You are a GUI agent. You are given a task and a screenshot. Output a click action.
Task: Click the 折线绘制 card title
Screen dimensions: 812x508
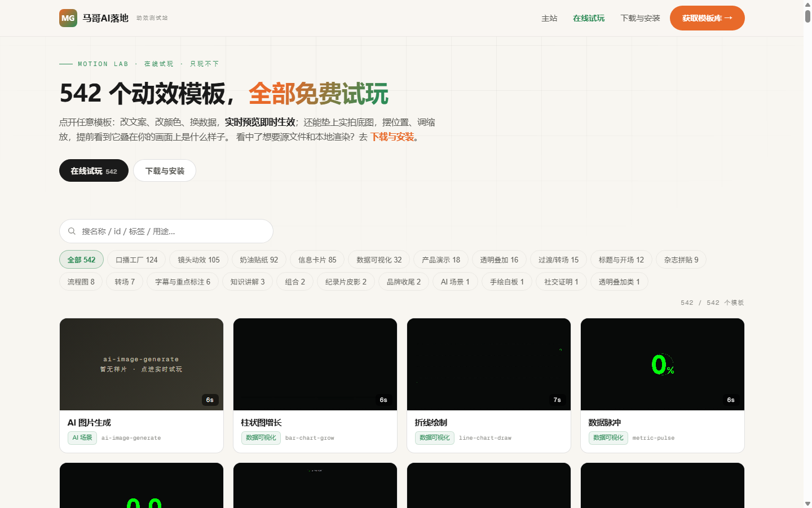[x=431, y=422]
